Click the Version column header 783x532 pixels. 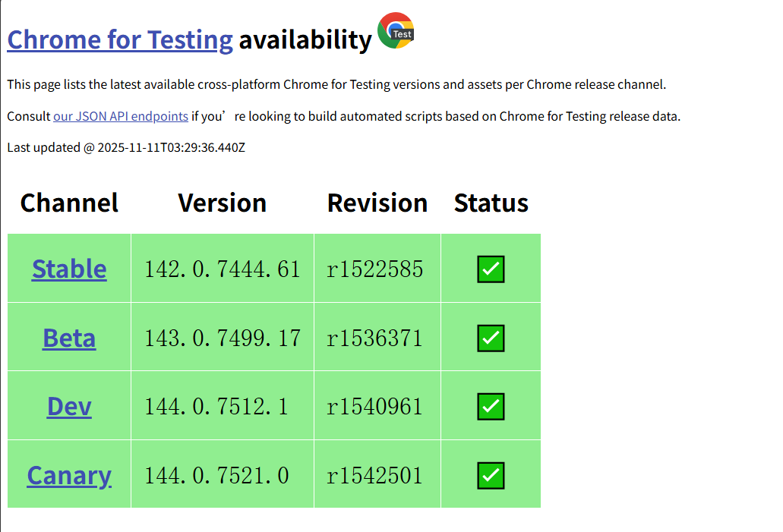[223, 203]
